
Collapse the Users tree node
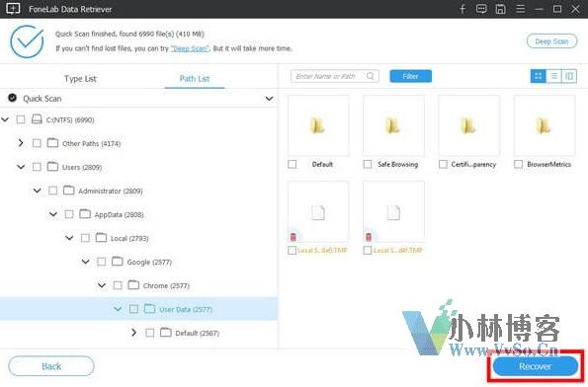[21, 167]
